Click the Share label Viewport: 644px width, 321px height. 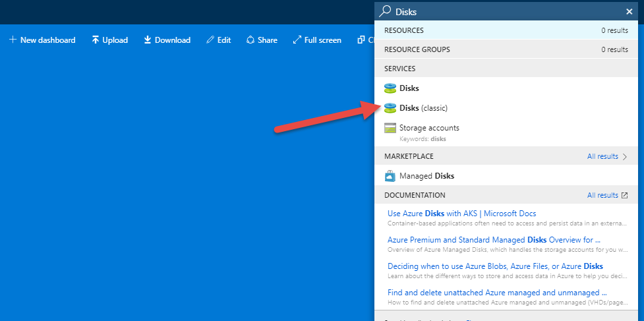268,40
